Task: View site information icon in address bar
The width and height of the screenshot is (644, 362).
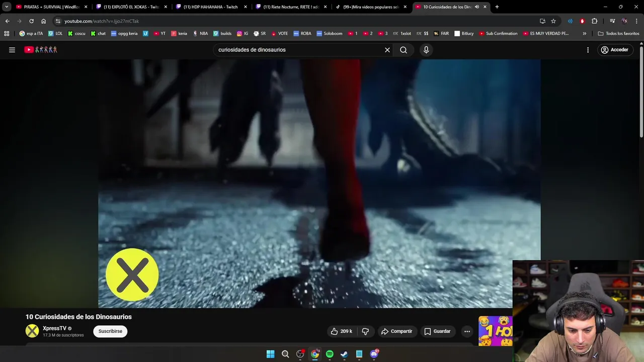Action: pyautogui.click(x=58, y=21)
